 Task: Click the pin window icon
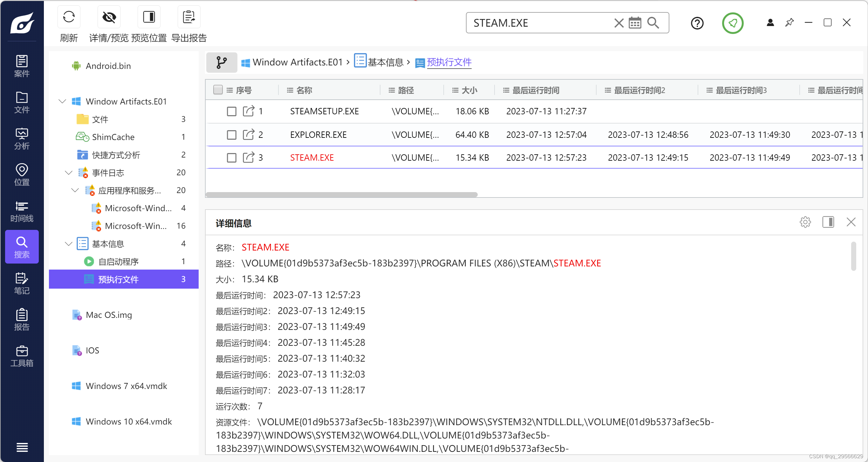(789, 23)
